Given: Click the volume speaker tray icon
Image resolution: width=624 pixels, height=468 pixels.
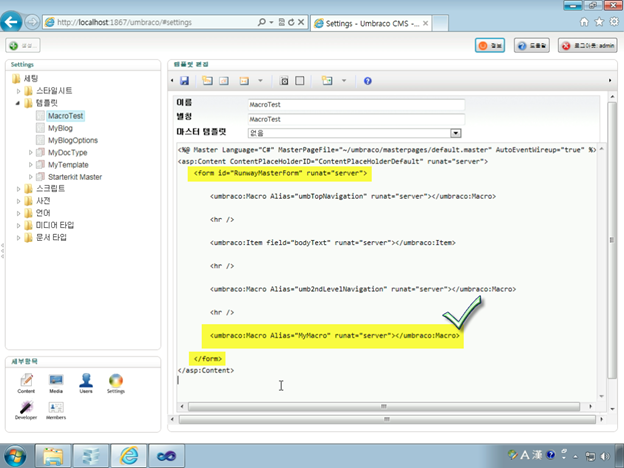Looking at the screenshot, I should click(x=605, y=456).
